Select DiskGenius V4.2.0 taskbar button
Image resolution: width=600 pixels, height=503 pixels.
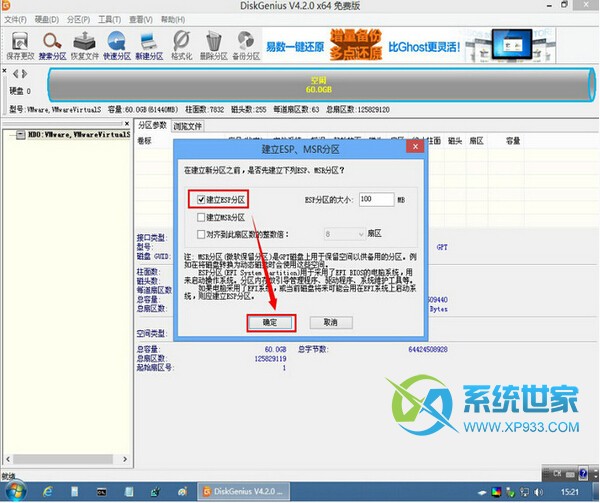tap(243, 492)
